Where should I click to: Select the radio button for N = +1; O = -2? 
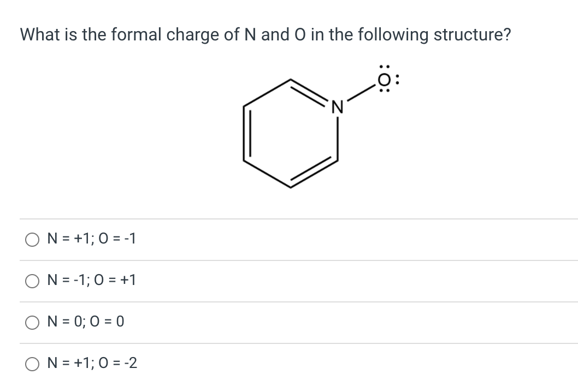[x=32, y=364]
